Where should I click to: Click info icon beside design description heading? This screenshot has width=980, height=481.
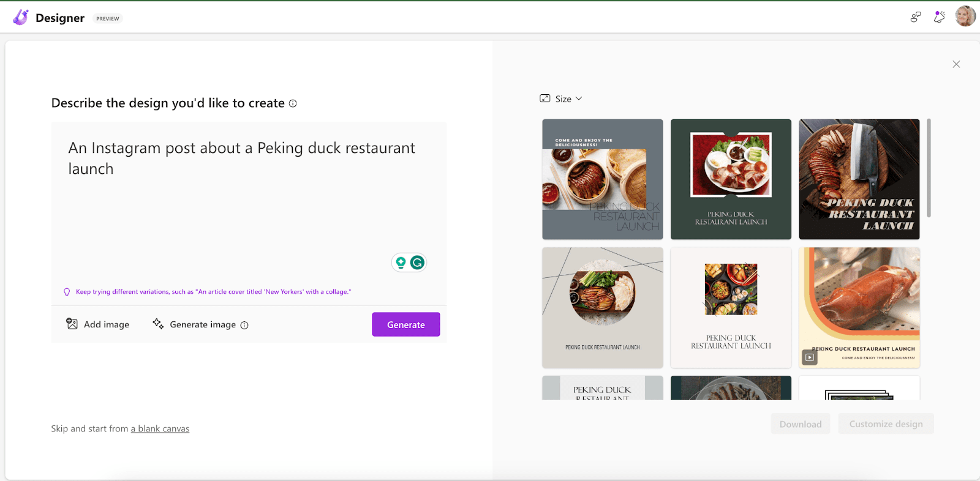click(293, 103)
